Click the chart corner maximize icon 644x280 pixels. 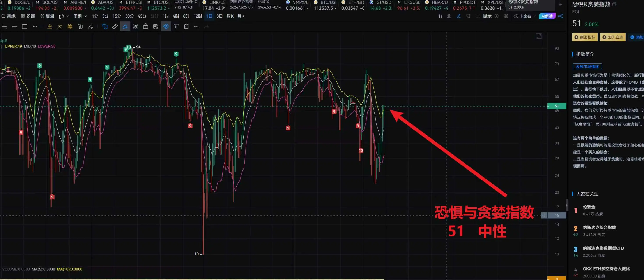[x=539, y=36]
